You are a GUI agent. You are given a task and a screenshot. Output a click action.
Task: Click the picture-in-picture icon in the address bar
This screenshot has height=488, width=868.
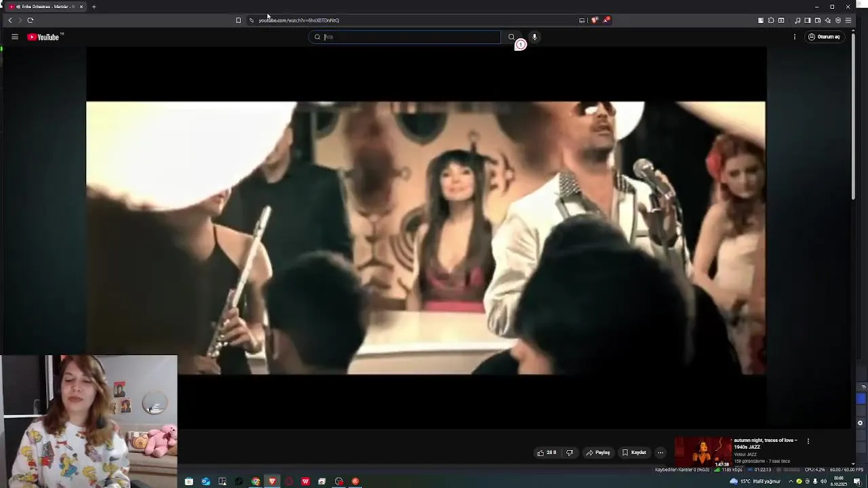[582, 20]
